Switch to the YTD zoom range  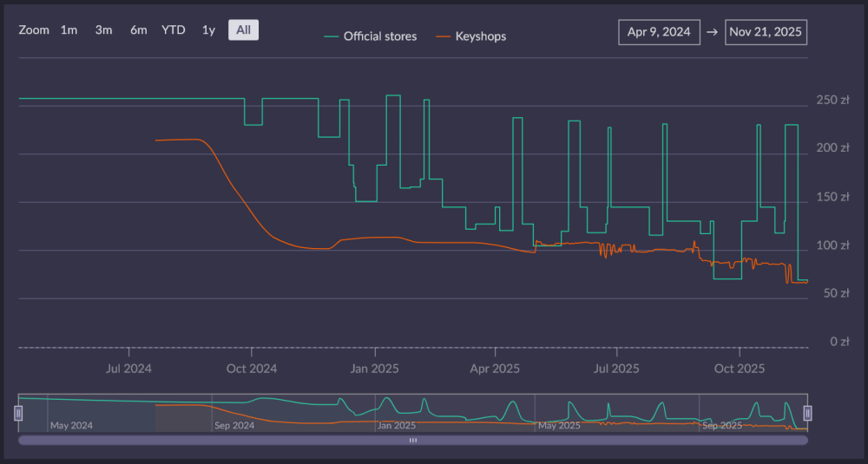174,30
